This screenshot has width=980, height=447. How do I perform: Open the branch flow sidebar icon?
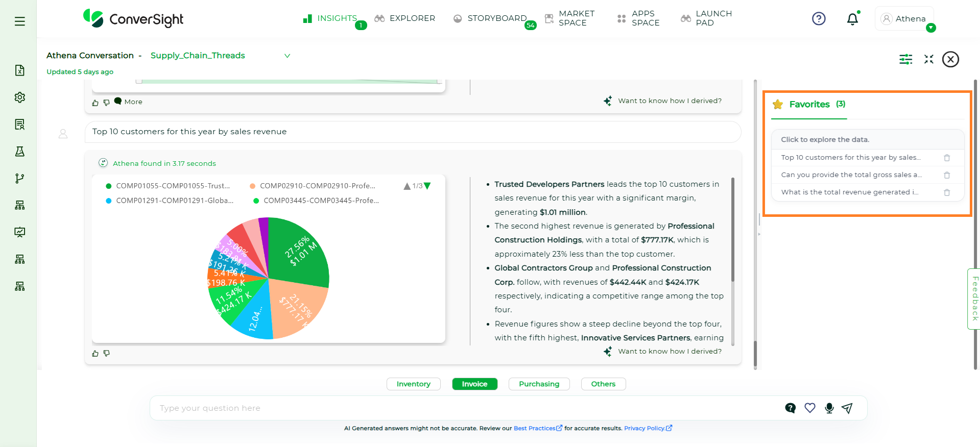tap(19, 178)
